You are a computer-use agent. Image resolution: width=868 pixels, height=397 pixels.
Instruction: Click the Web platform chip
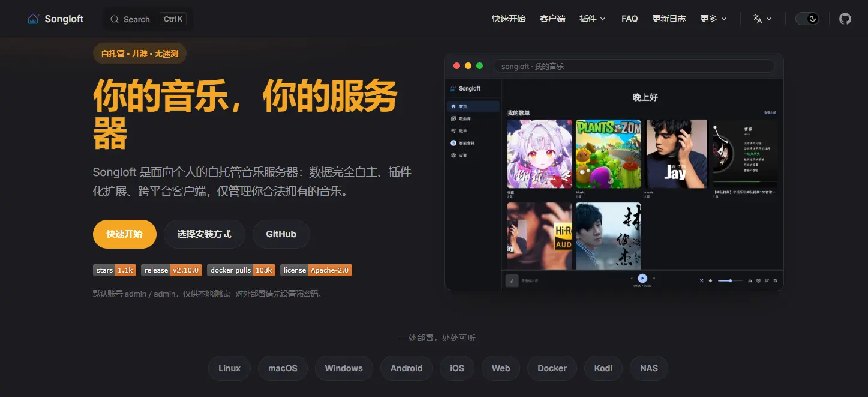click(501, 368)
